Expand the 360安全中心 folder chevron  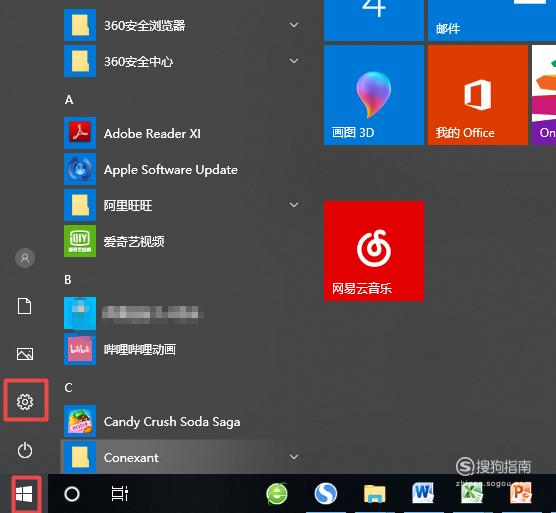[294, 61]
